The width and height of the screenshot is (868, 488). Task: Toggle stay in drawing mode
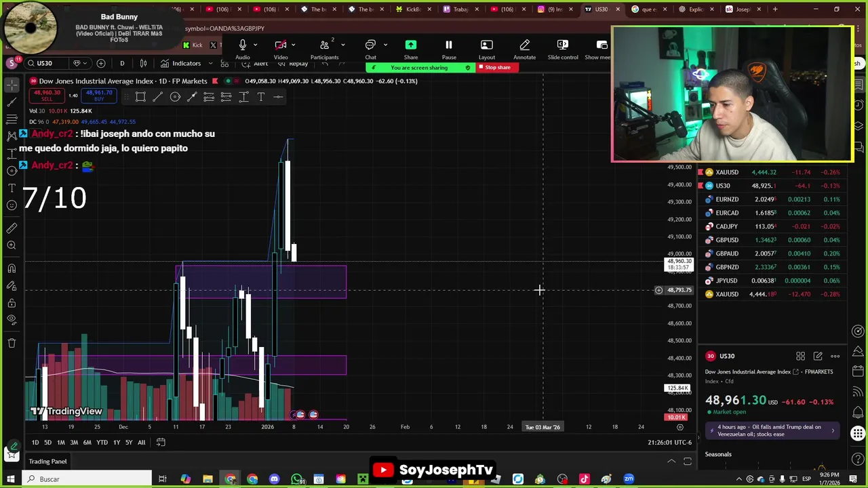pos(12,285)
